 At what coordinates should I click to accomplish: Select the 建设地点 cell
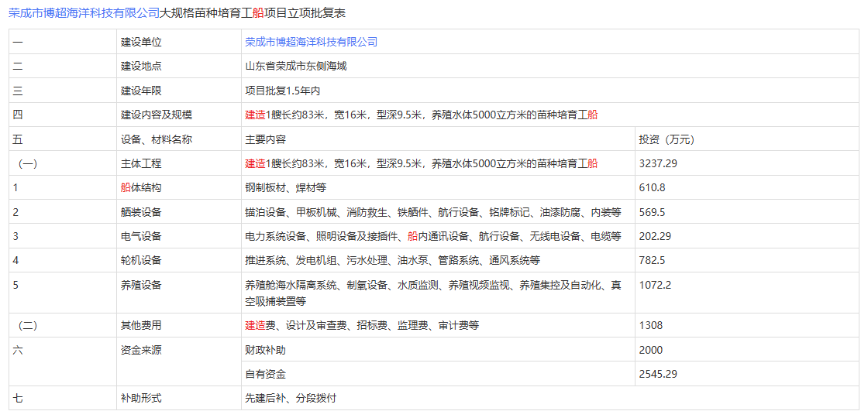click(179, 67)
